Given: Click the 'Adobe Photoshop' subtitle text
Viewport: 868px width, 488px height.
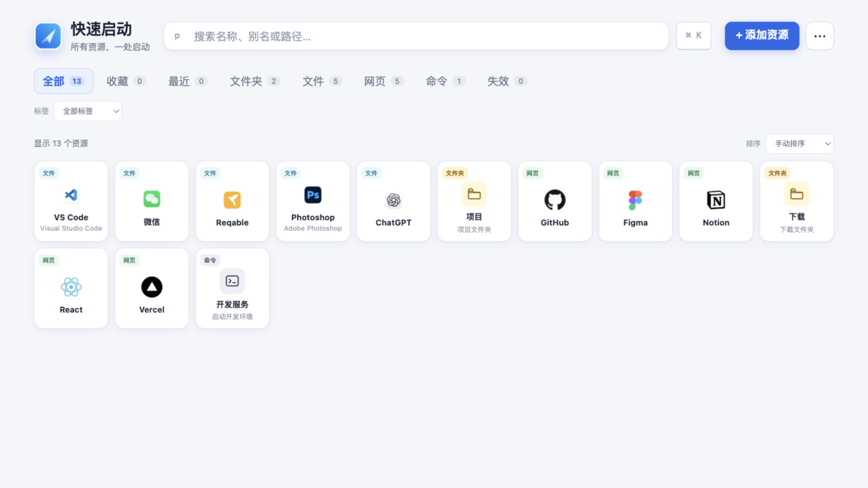Looking at the screenshot, I should [x=313, y=228].
